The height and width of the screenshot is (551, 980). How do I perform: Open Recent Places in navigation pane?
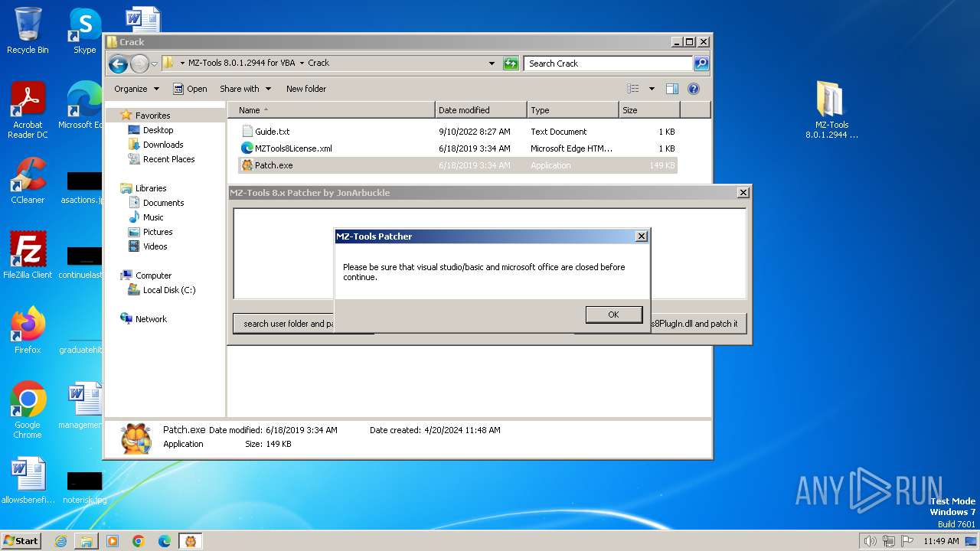click(168, 159)
